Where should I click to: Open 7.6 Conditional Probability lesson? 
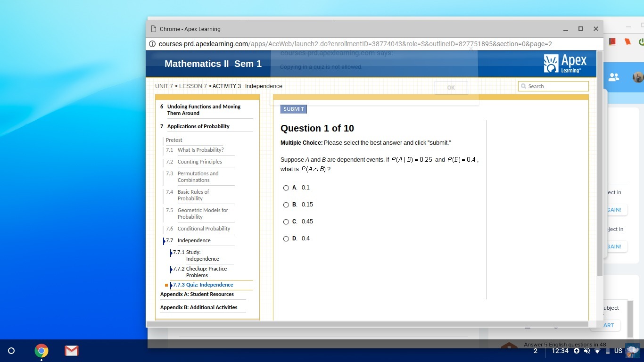[204, 229]
